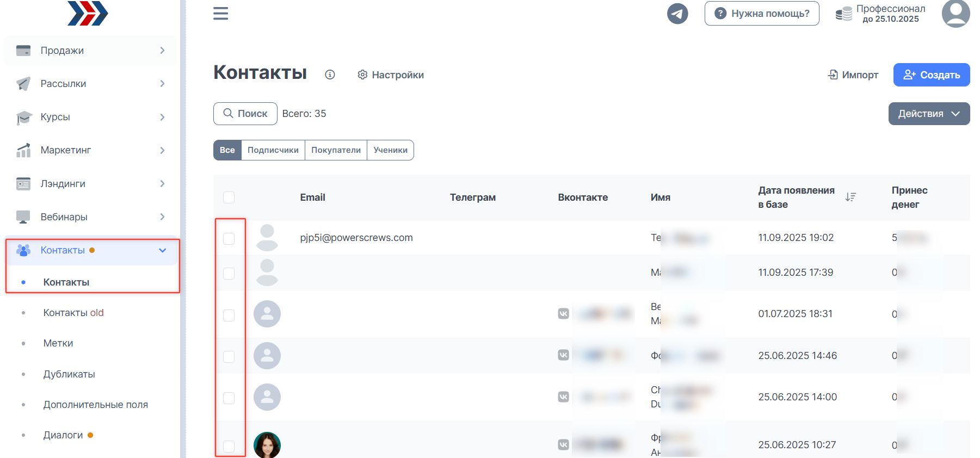Viewport: 980px width, 458px height.
Task: Click the Импорт link
Action: point(853,75)
